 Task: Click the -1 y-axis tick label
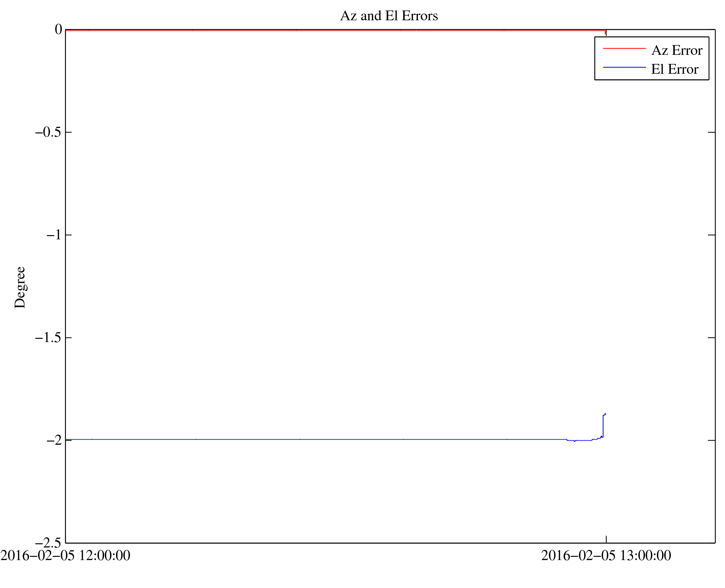[x=54, y=235]
